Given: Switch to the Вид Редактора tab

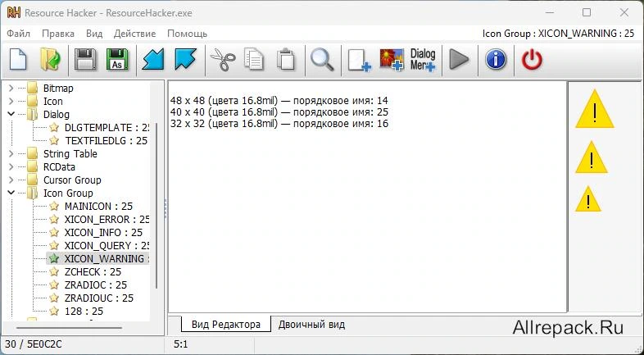Looking at the screenshot, I should [x=226, y=324].
